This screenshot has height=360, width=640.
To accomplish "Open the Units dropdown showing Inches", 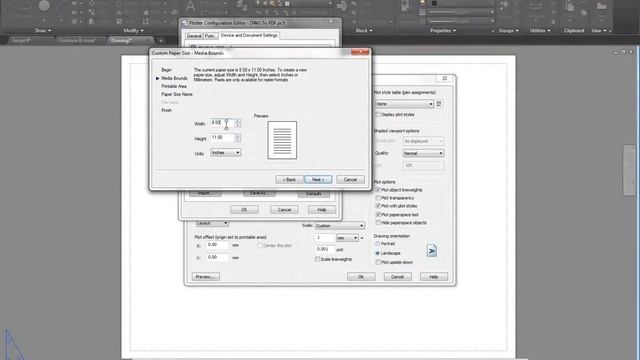I will pyautogui.click(x=225, y=153).
